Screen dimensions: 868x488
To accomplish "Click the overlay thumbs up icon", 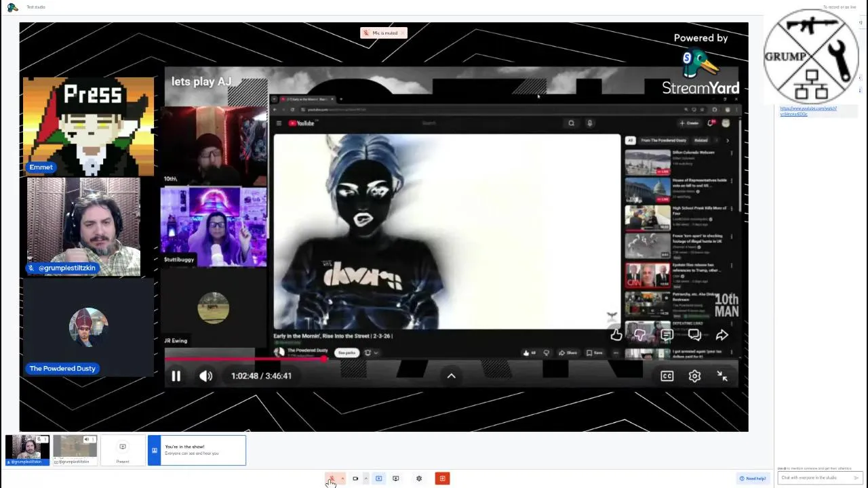I will [616, 335].
